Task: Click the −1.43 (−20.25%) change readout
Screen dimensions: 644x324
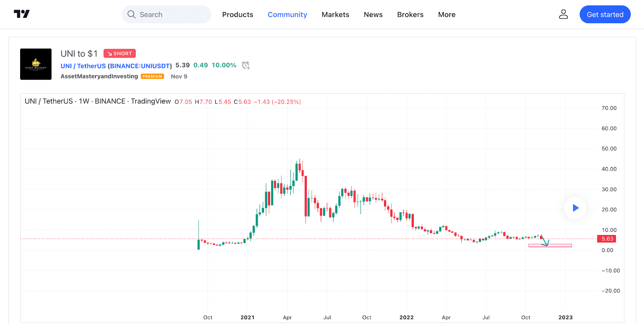Action: click(x=277, y=102)
